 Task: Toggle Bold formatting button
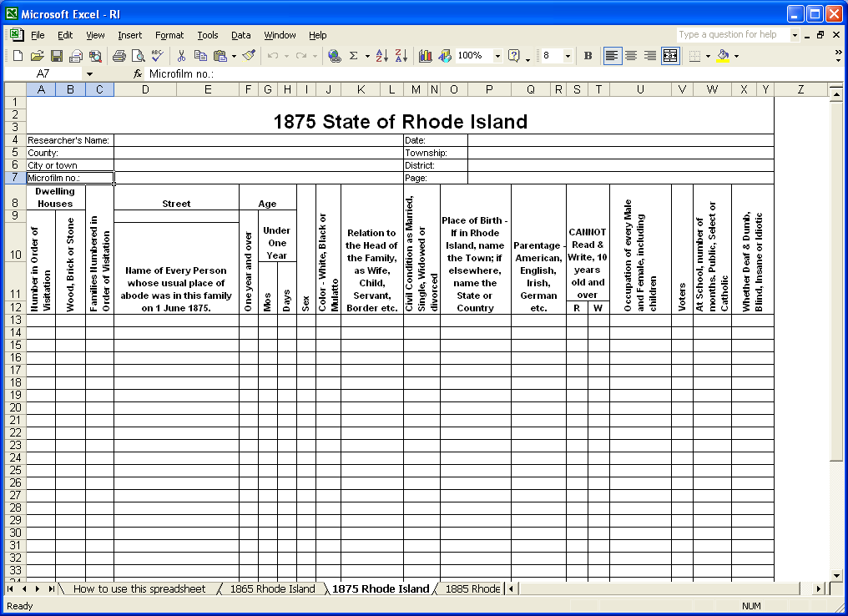588,56
